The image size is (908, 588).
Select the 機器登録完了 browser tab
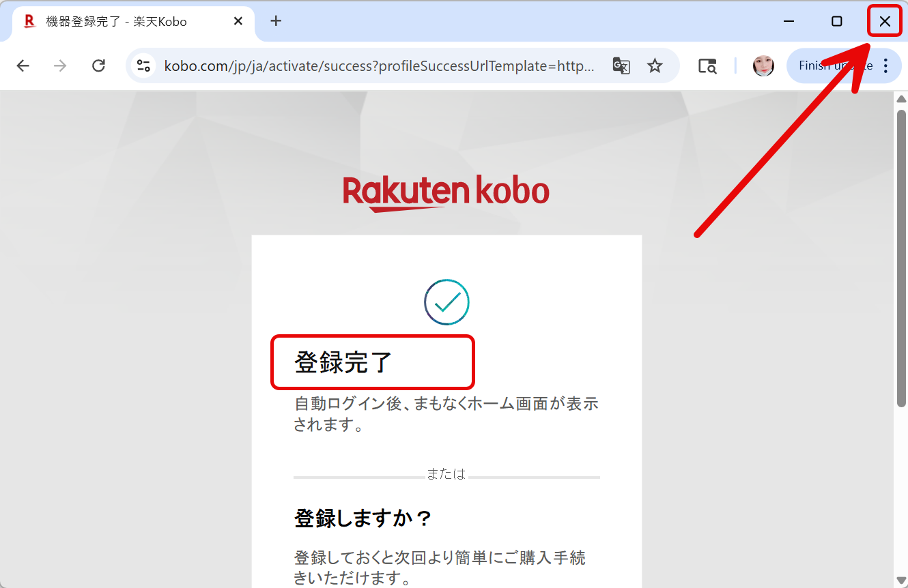tap(123, 20)
